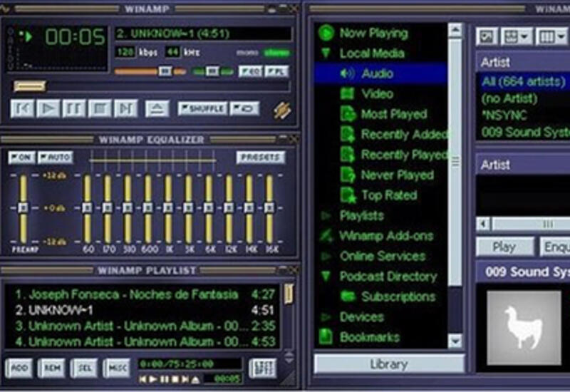This screenshot has width=570, height=392.
Task: Collapse the Local Media tree node
Action: [326, 53]
